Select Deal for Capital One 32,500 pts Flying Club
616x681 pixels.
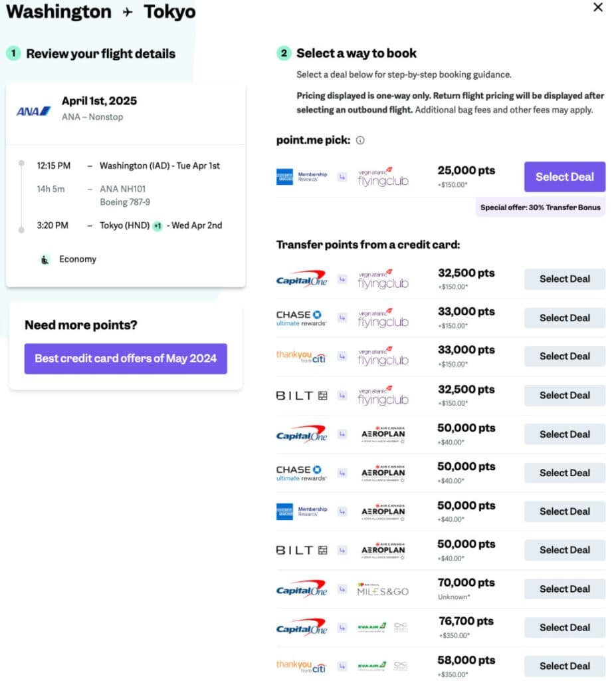[x=564, y=279]
